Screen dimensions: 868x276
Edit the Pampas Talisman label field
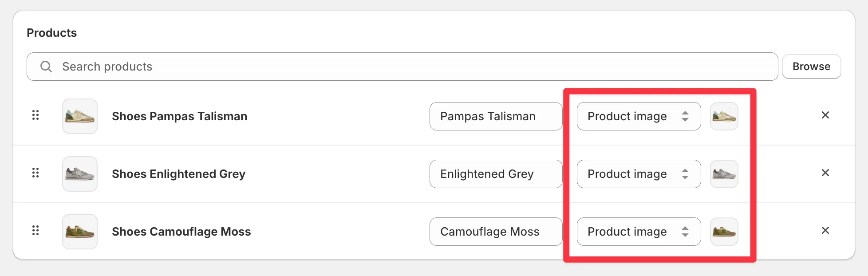(x=496, y=116)
